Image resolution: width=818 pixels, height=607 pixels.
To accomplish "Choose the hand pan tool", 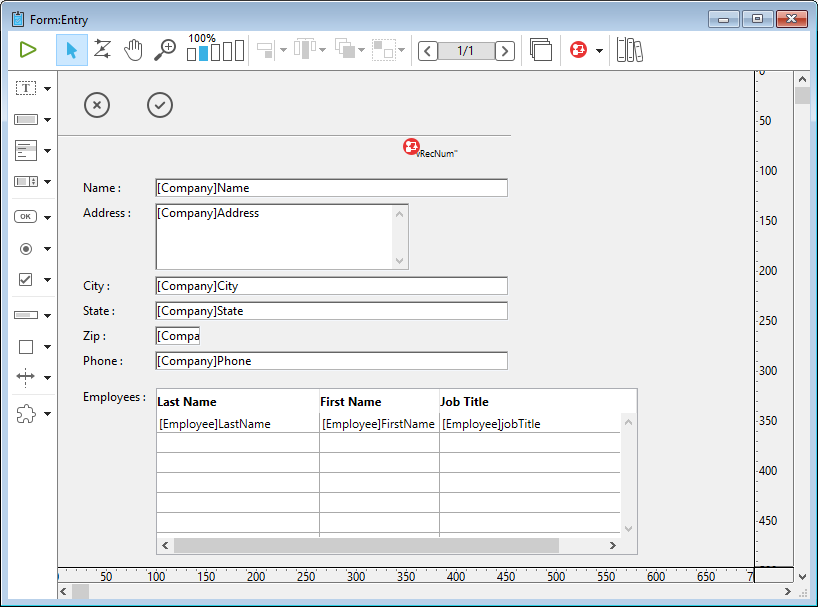I will [133, 50].
